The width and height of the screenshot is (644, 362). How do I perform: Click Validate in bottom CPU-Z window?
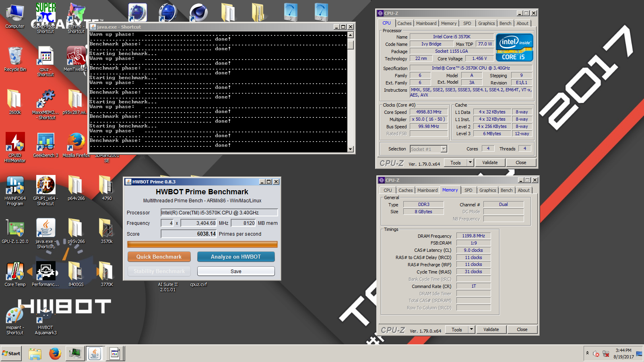(x=491, y=329)
